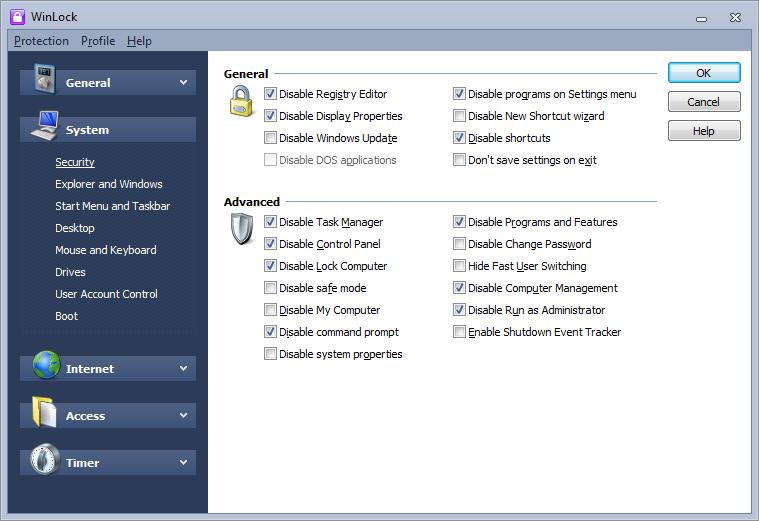Click the System computer monitor icon

click(45, 126)
